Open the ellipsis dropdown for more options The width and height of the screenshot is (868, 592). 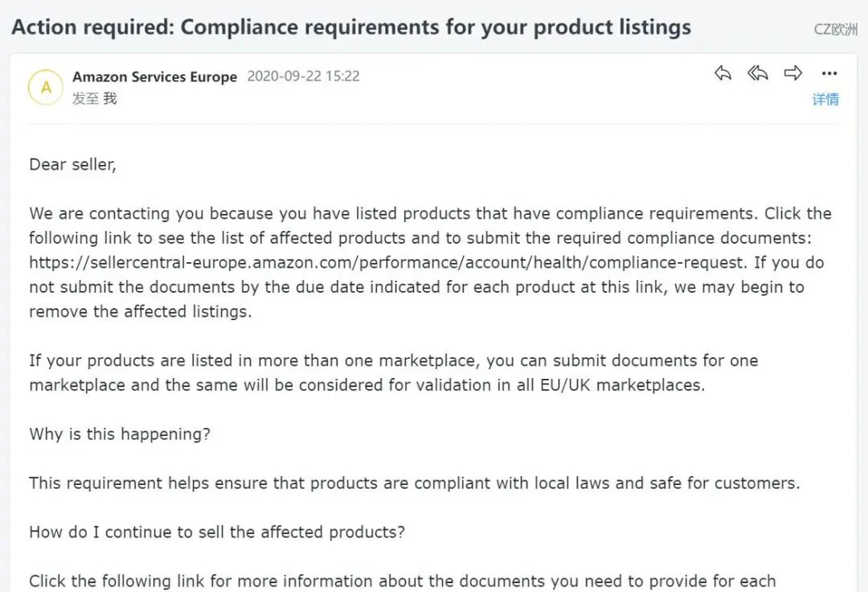click(x=829, y=73)
